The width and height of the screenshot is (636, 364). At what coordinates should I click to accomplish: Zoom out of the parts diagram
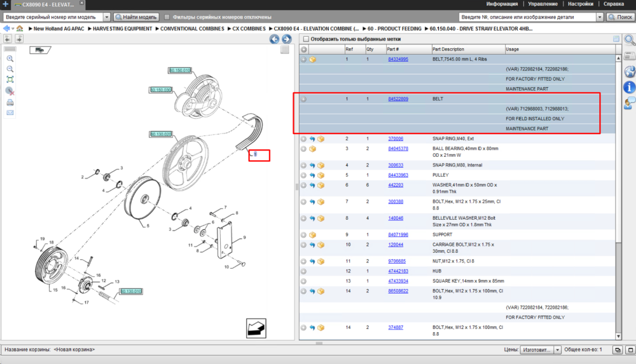click(x=10, y=69)
